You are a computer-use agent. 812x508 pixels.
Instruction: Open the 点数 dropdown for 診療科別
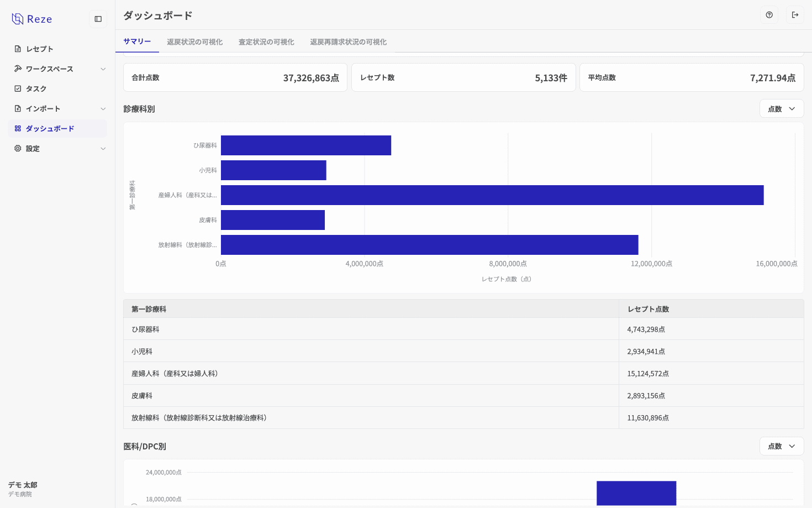[x=781, y=109]
